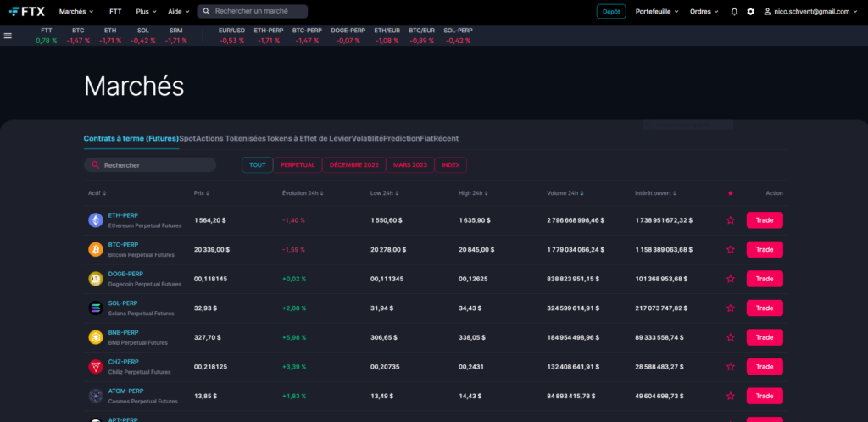This screenshot has width=868, height=422.
Task: Expand the Marchés dropdown in the header
Action: click(77, 12)
